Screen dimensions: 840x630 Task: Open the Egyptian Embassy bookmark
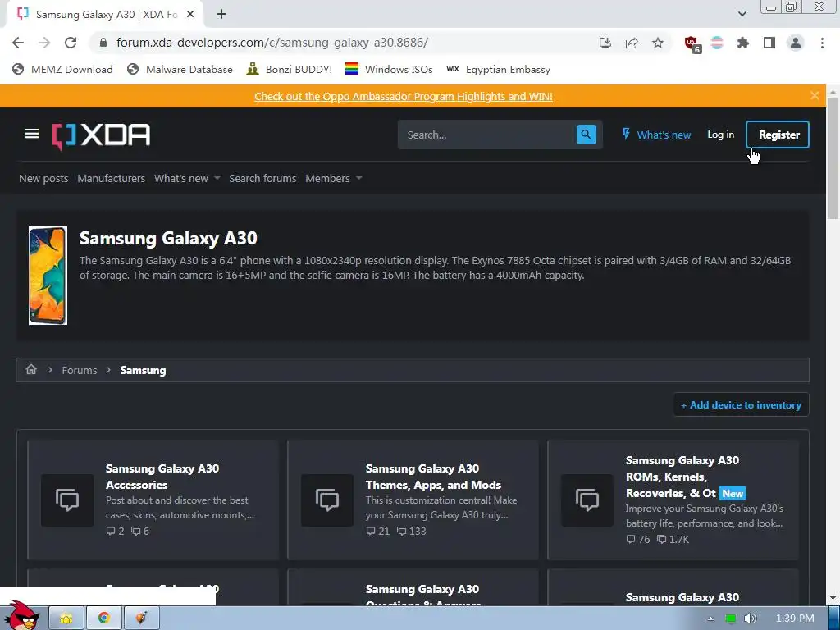(499, 69)
